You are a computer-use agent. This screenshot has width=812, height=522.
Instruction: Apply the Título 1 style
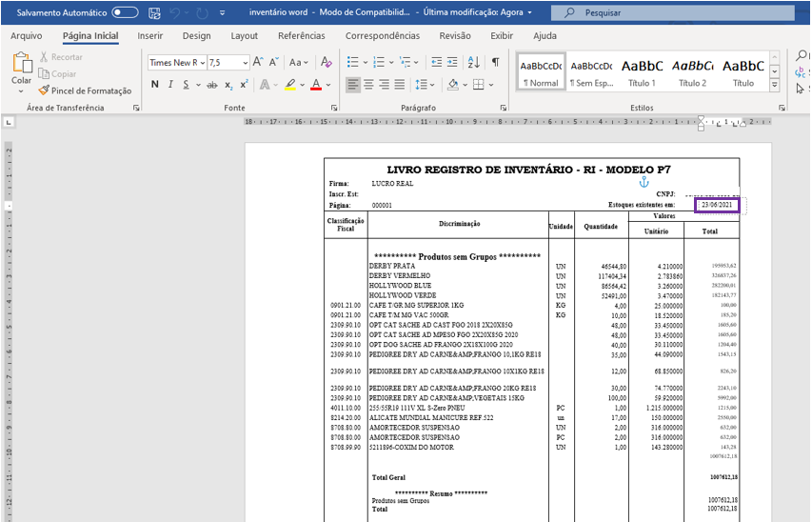click(643, 72)
